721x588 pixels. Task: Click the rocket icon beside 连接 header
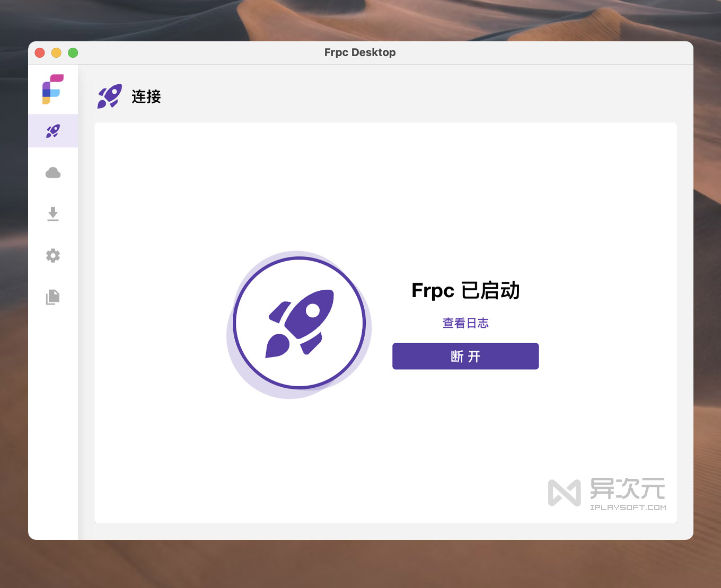tap(109, 97)
